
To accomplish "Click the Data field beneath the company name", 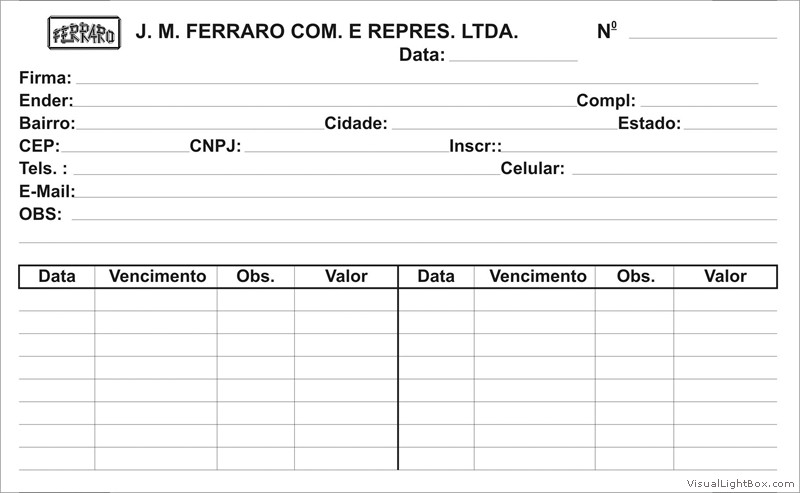I will [513, 55].
